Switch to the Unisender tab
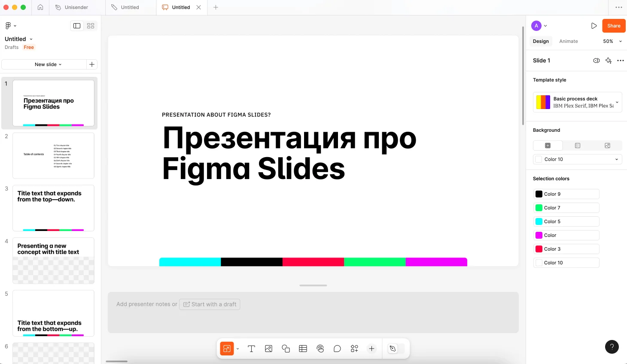Screen dimensions: 627x364 point(76,7)
